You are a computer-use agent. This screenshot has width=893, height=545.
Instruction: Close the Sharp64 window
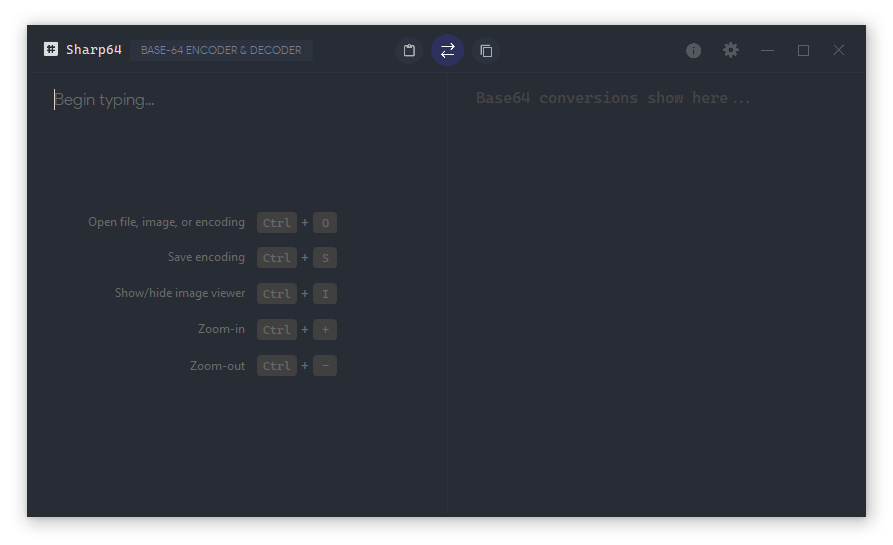(x=838, y=50)
